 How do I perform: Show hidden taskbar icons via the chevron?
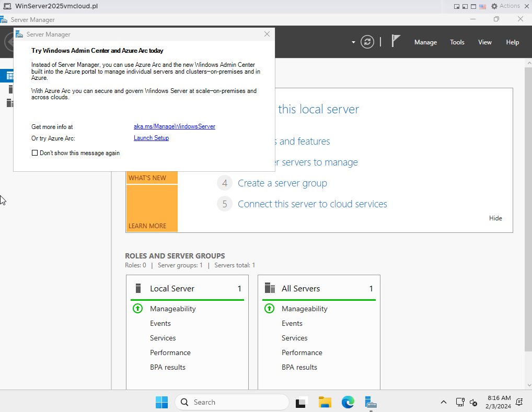[x=444, y=402]
